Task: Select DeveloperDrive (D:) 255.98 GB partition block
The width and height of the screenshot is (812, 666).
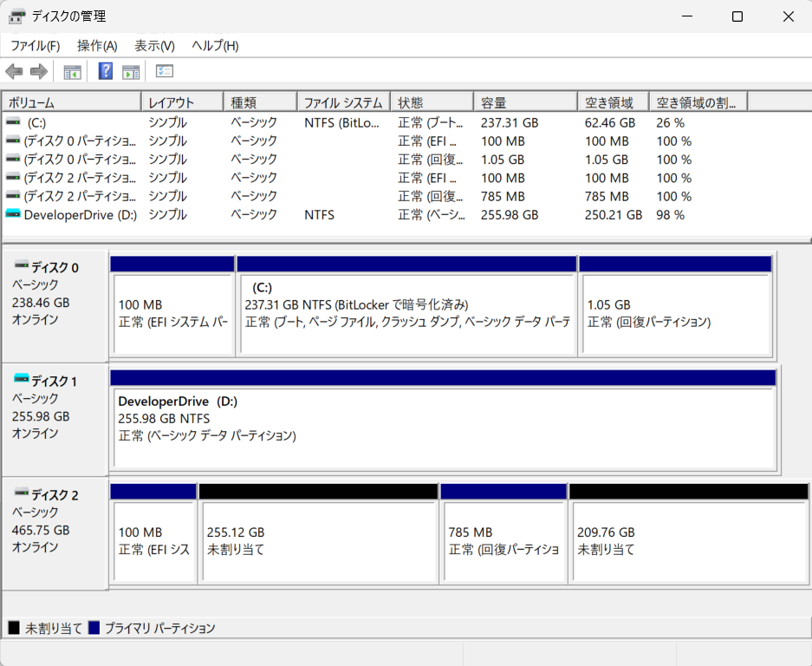Action: (x=444, y=420)
